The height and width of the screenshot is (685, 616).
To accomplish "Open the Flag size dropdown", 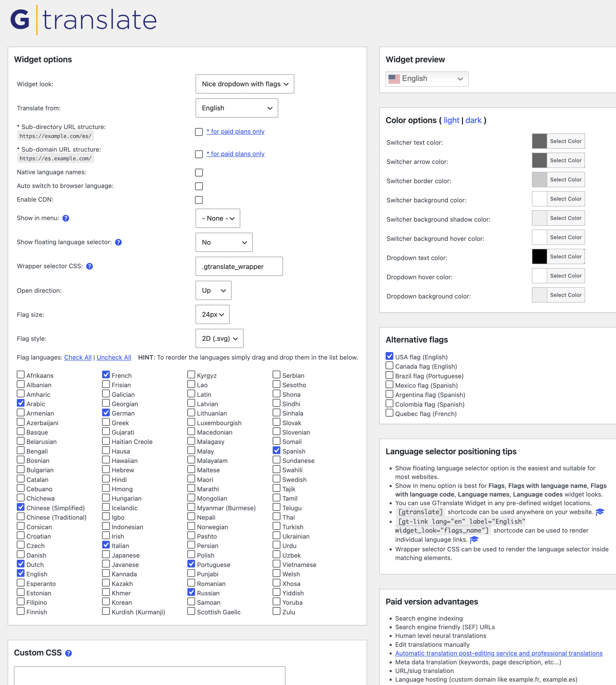I will click(x=212, y=315).
